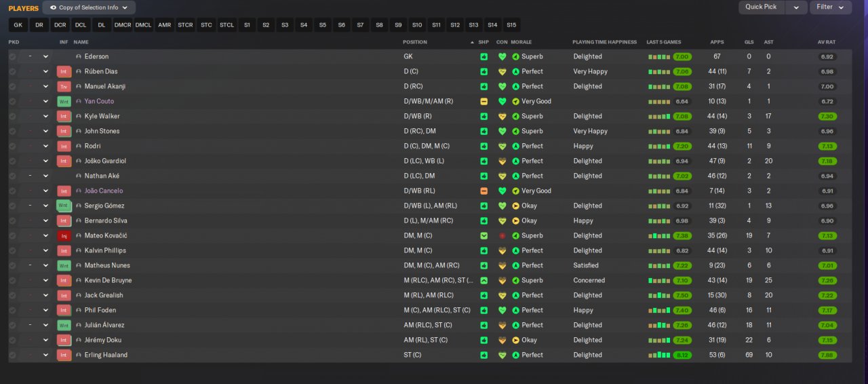
Task: Click Jack Grealish's last 5 games form bars
Action: coord(659,295)
